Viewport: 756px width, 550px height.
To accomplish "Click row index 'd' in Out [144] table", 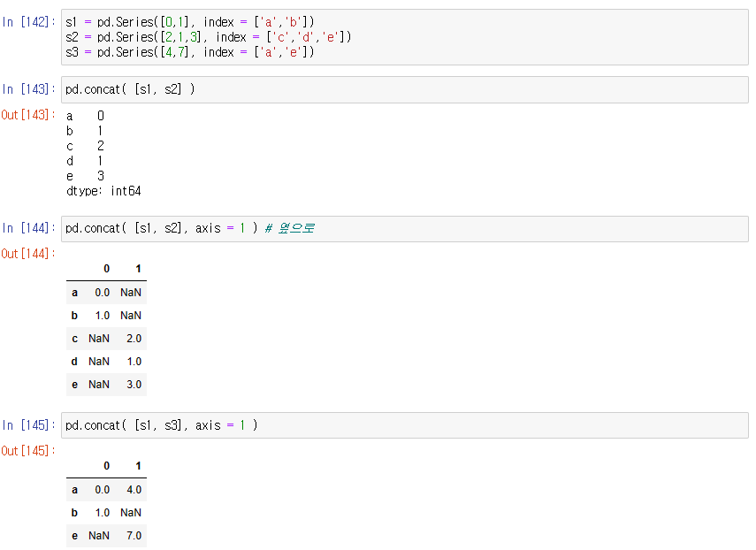I will click(x=74, y=362).
